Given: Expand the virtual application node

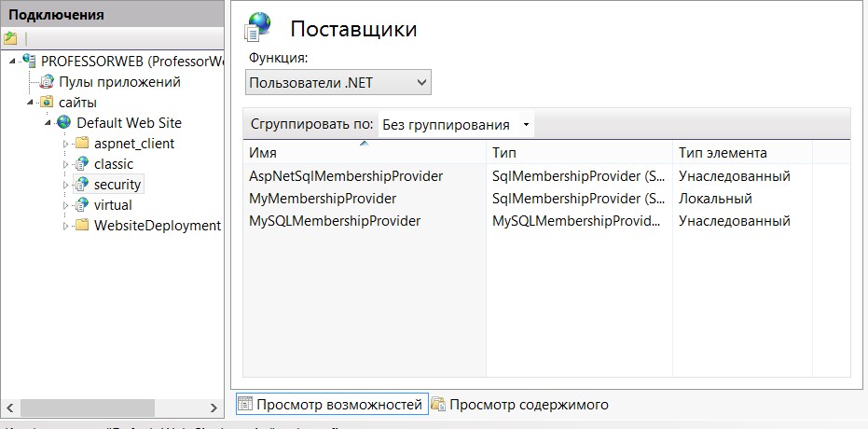Looking at the screenshot, I should [66, 205].
